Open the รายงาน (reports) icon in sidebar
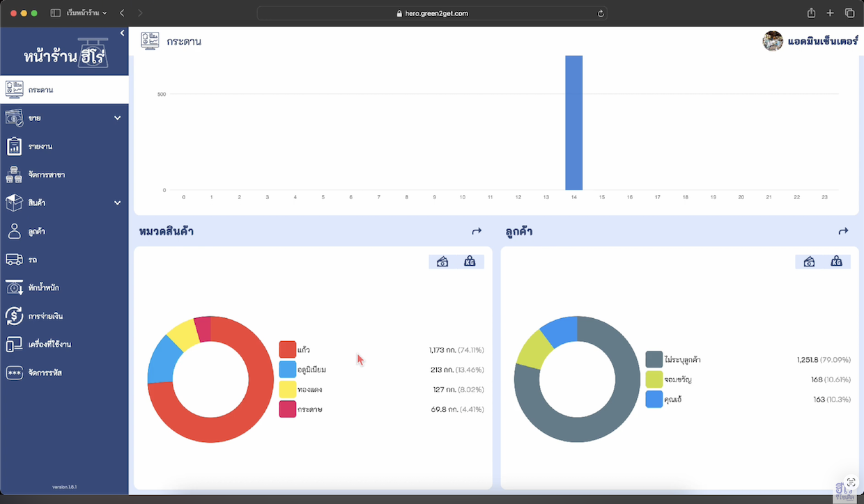The height and width of the screenshot is (504, 864). [14, 146]
